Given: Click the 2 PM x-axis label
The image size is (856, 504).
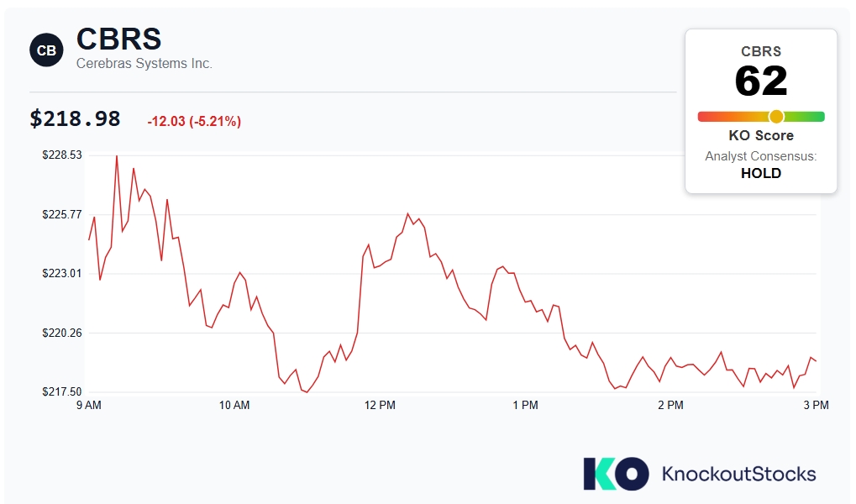Looking at the screenshot, I should (670, 405).
